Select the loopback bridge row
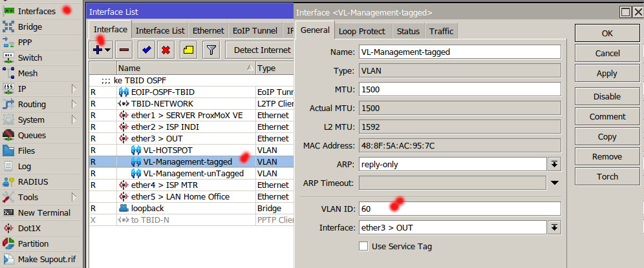This screenshot has height=268, width=644. tap(191, 208)
